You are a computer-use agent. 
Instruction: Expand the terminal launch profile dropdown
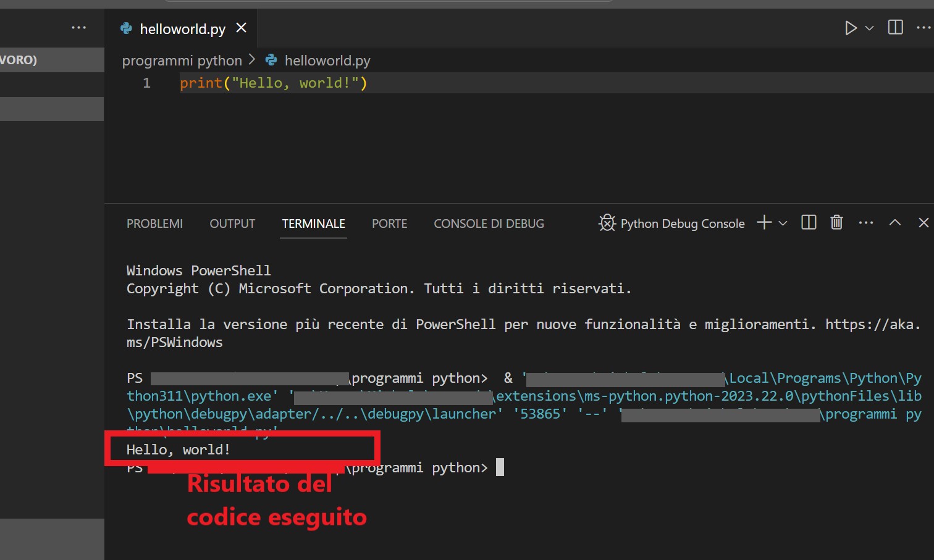click(x=783, y=223)
